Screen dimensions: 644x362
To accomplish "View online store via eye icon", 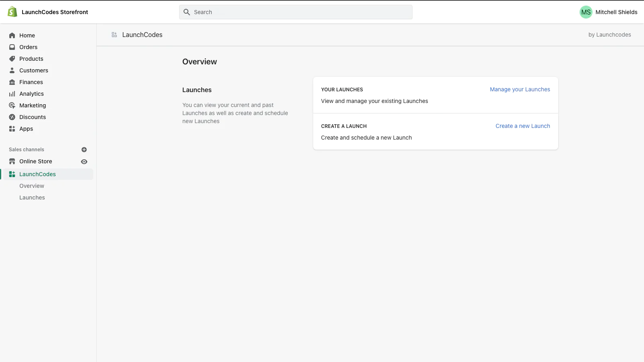I will pos(84,162).
